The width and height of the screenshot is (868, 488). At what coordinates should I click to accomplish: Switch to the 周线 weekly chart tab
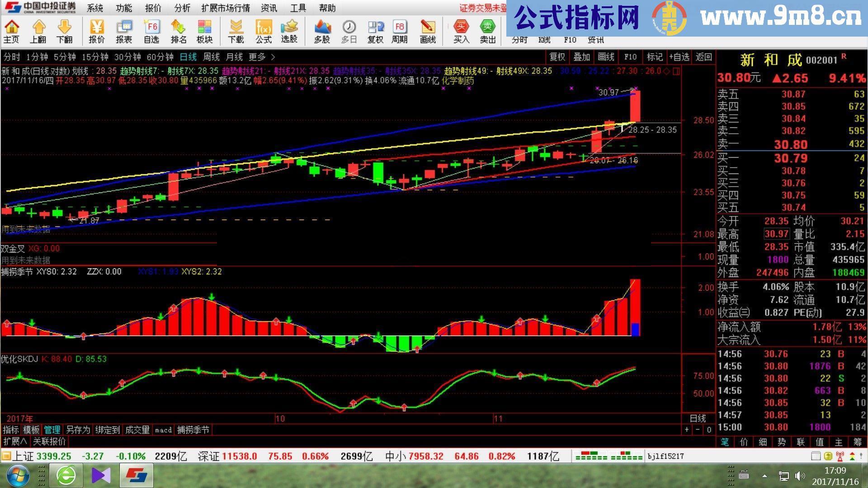pos(209,57)
